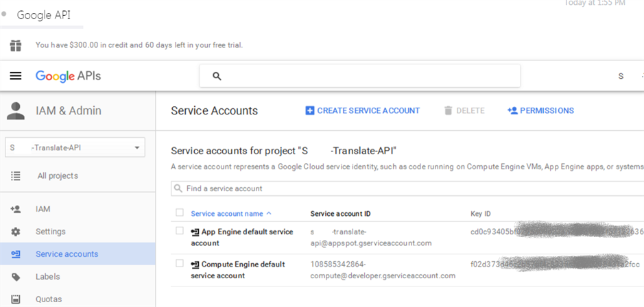This screenshot has width=644, height=307.
Task: Click the IAM & Admin heading
Action: 68,111
